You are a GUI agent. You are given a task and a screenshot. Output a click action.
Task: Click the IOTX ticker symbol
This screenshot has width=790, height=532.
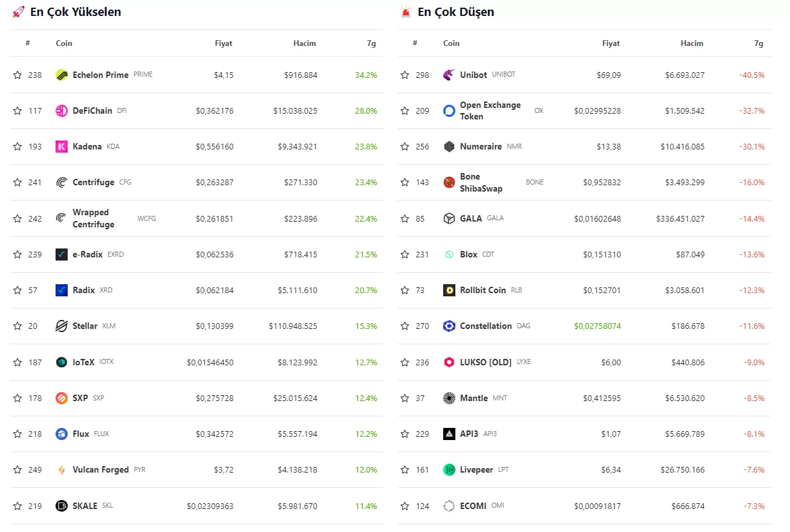point(106,362)
